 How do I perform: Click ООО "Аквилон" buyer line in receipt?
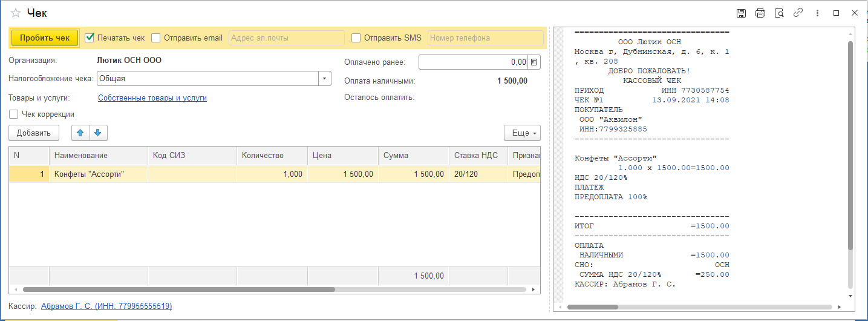[x=611, y=119]
